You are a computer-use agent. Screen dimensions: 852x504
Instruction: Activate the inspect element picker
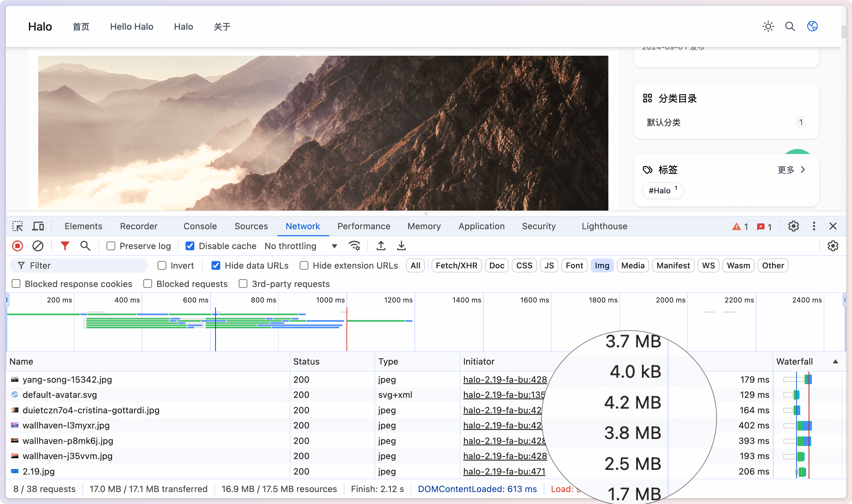[17, 226]
